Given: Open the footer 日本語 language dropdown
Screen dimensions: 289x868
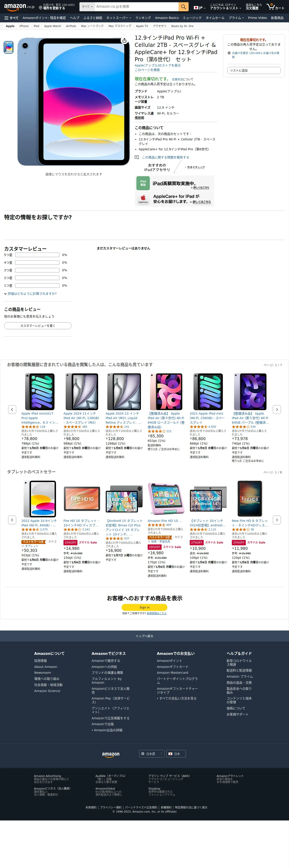Looking at the screenshot, I should pyautogui.click(x=152, y=754).
